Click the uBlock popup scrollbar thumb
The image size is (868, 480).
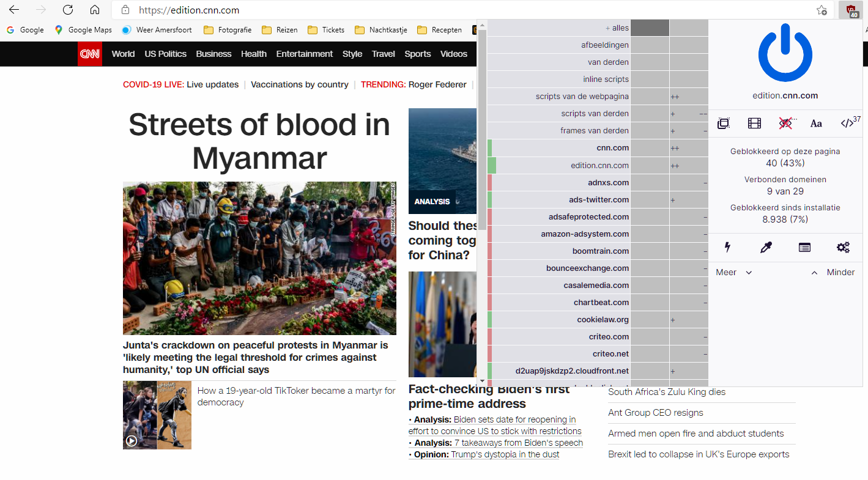[x=482, y=130]
